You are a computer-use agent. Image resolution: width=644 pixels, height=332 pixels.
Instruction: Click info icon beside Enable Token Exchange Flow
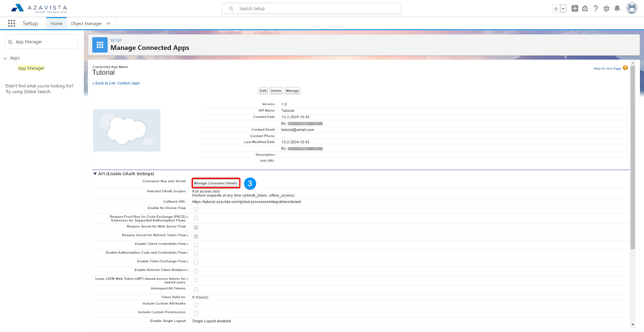click(187, 262)
